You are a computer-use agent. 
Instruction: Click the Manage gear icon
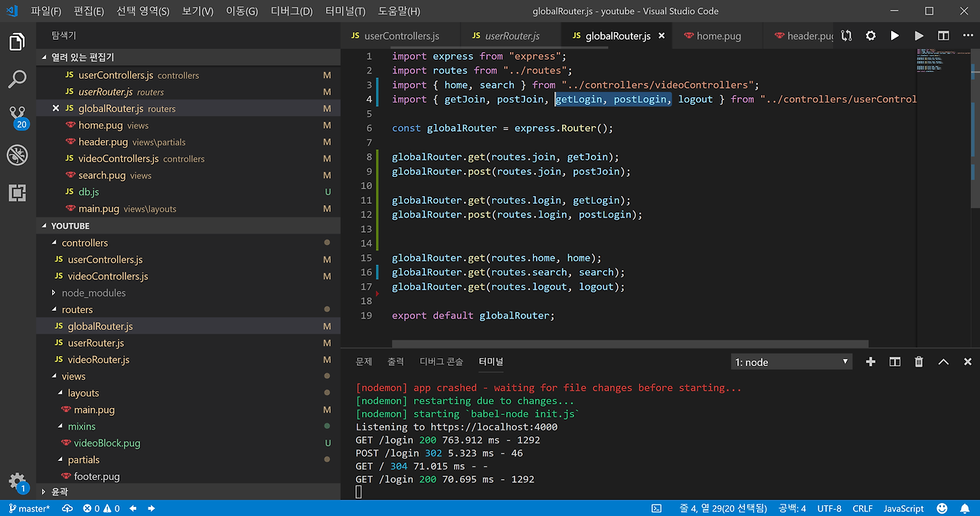(17, 482)
